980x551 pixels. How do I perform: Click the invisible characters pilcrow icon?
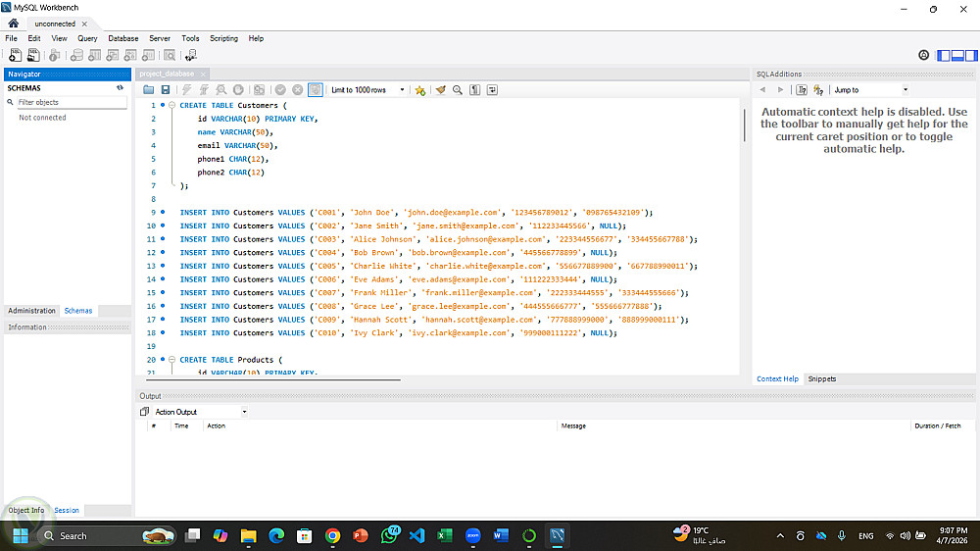474,89
